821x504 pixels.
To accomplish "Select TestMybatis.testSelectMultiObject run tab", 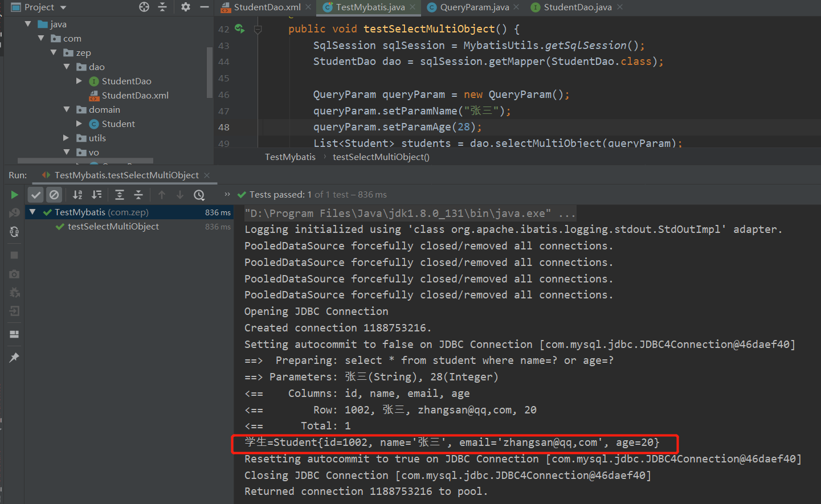I will pyautogui.click(x=126, y=175).
